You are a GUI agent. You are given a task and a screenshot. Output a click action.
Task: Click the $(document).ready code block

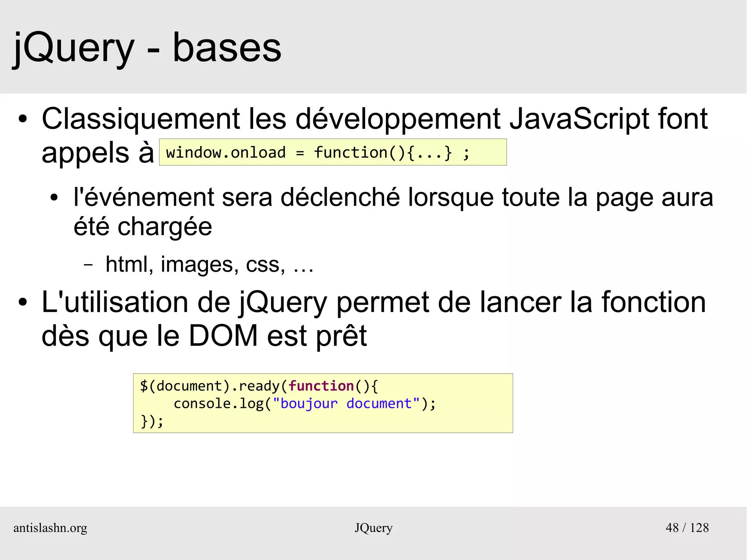point(323,403)
